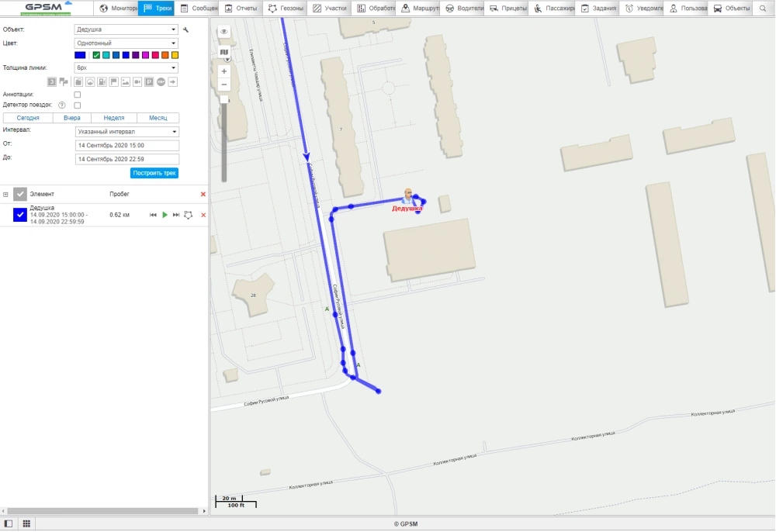Image resolution: width=776 pixels, height=532 pixels.
Task: Open object properties wrench icon
Action: [185, 29]
